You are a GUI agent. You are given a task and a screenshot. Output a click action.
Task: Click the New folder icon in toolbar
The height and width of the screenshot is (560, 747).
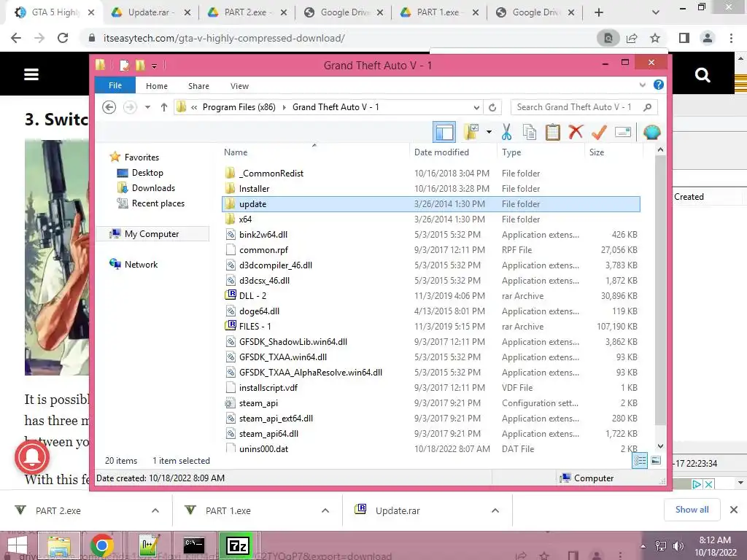[x=471, y=132]
